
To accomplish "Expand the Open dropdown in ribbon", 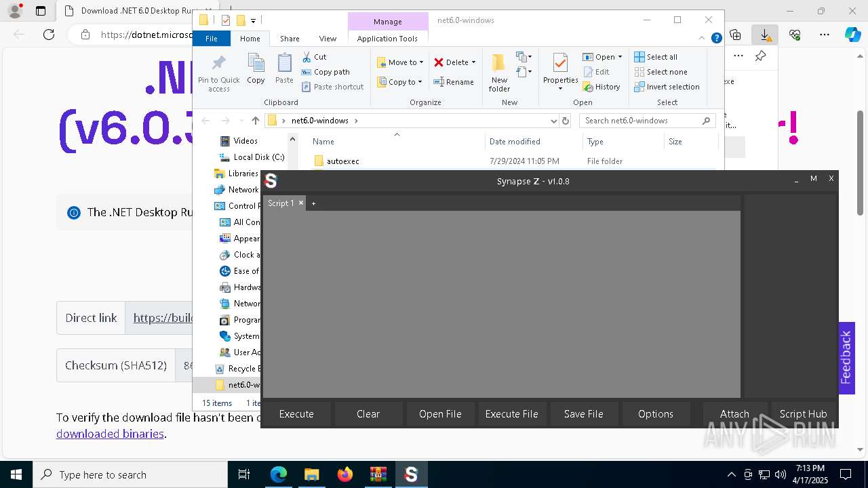I will pyautogui.click(x=620, y=57).
